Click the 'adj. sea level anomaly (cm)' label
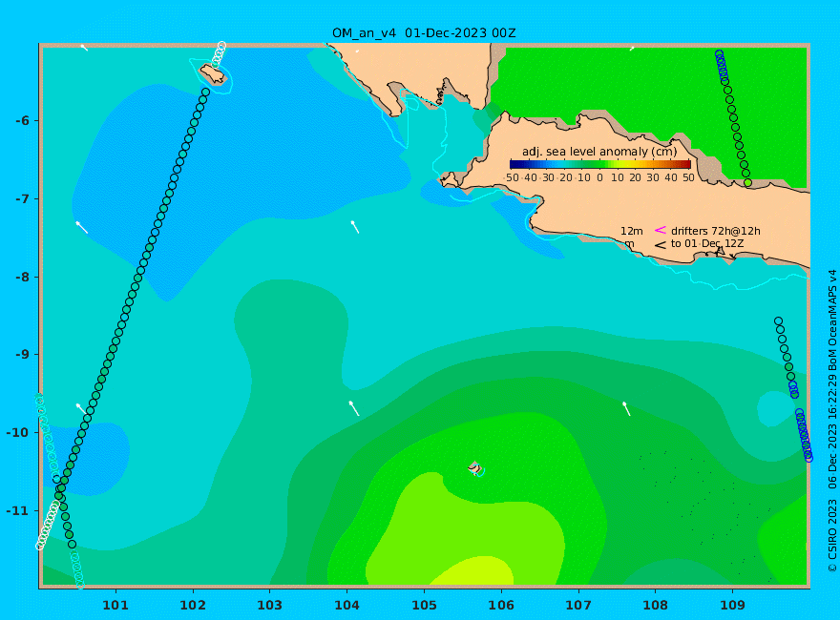840x620 pixels. [x=599, y=152]
